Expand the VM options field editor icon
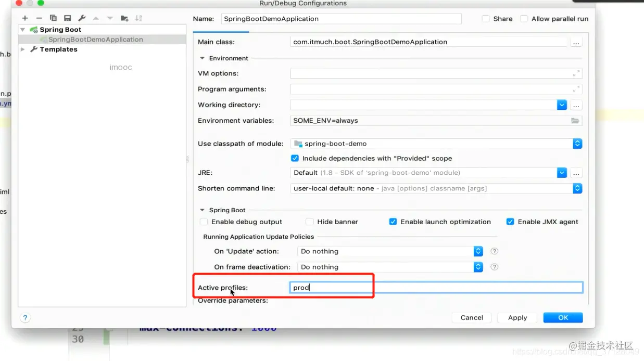The width and height of the screenshot is (644, 361). 576,73
